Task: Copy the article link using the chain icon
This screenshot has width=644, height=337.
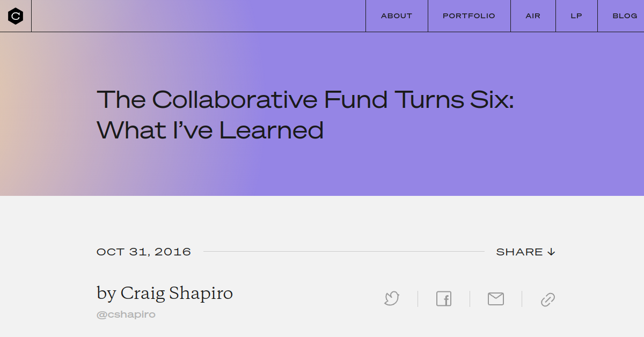Action: coord(547,299)
